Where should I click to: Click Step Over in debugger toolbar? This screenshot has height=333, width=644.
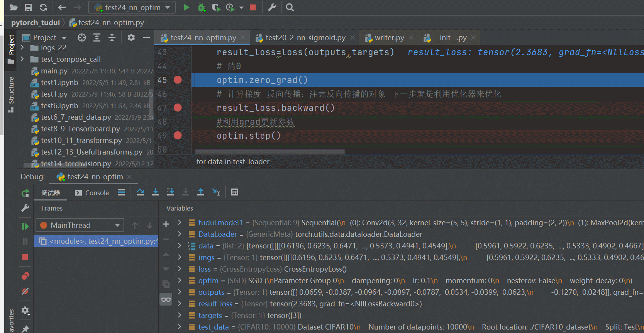click(141, 192)
